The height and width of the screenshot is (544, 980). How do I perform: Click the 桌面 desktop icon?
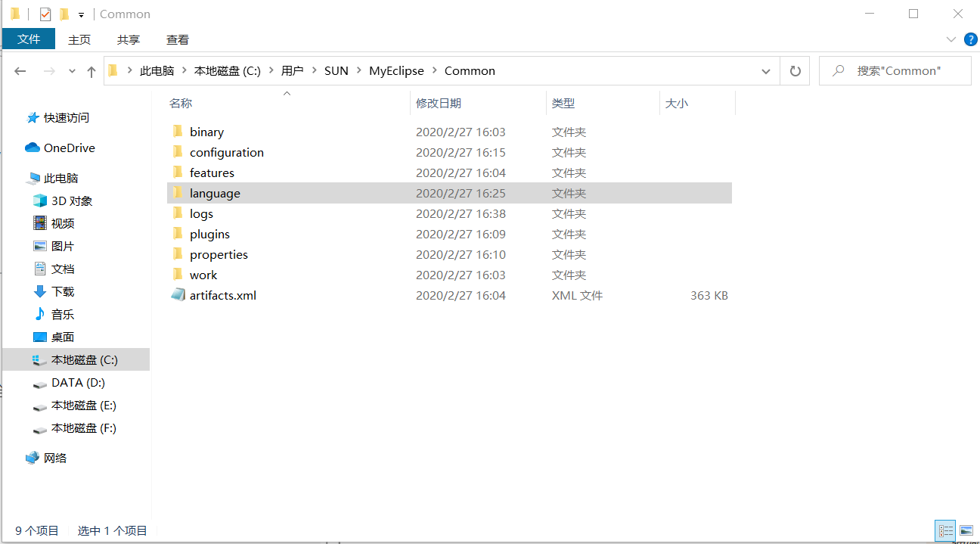(40, 337)
